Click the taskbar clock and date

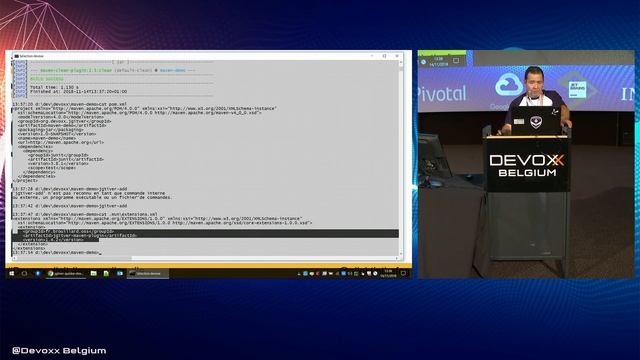tap(388, 273)
